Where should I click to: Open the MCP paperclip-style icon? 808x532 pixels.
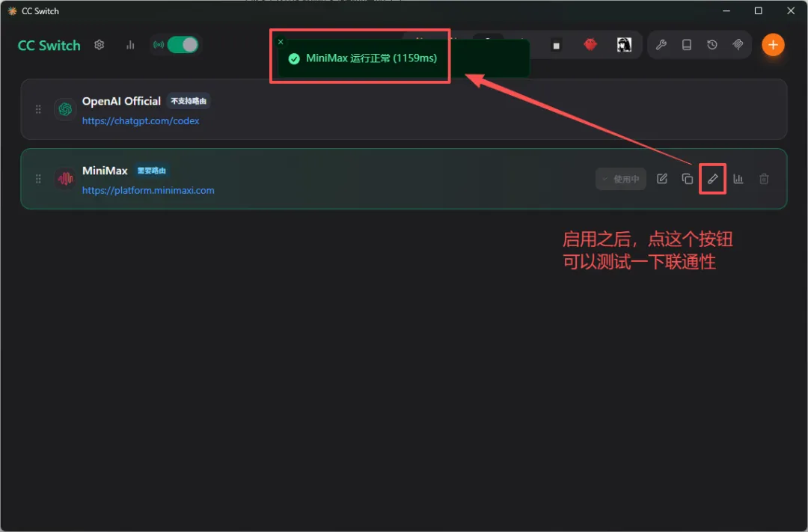[x=738, y=45]
